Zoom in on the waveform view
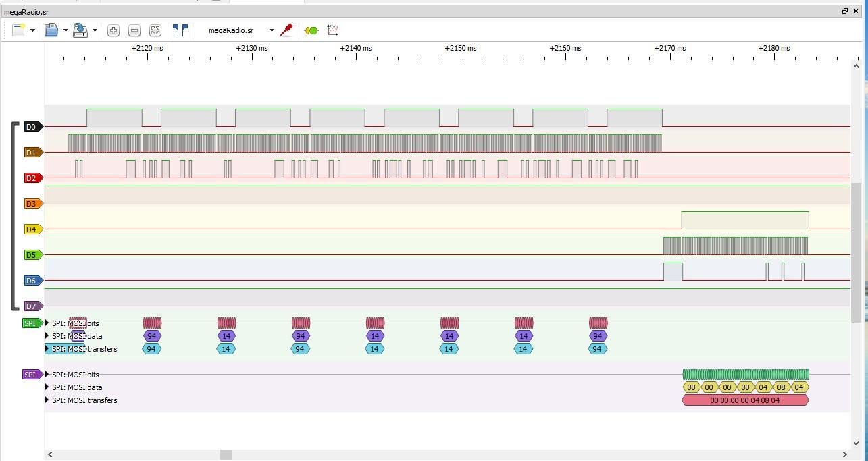Image resolution: width=868 pixels, height=461 pixels. [113, 30]
